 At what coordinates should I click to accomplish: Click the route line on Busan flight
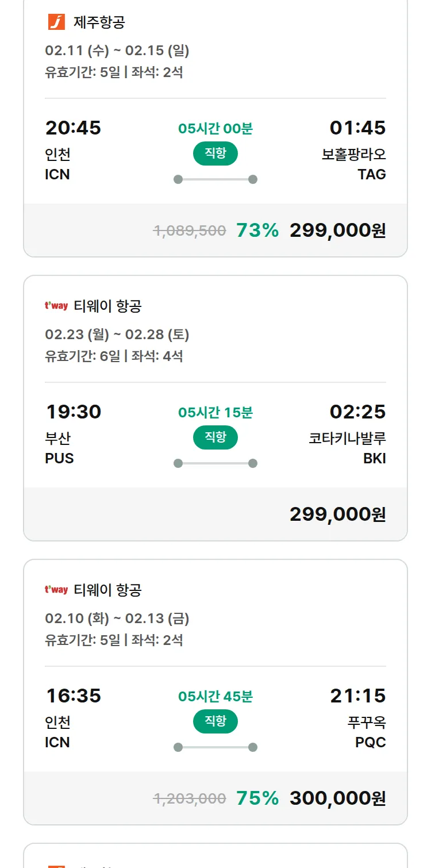click(x=215, y=463)
